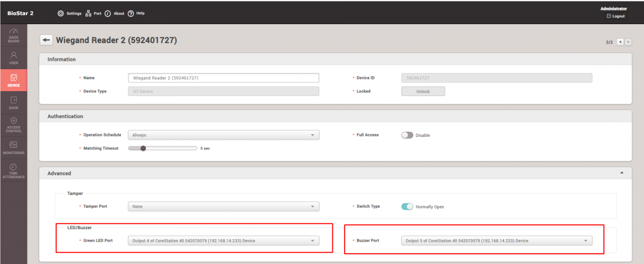
Task: Go to the next device arrow
Action: pyautogui.click(x=628, y=42)
